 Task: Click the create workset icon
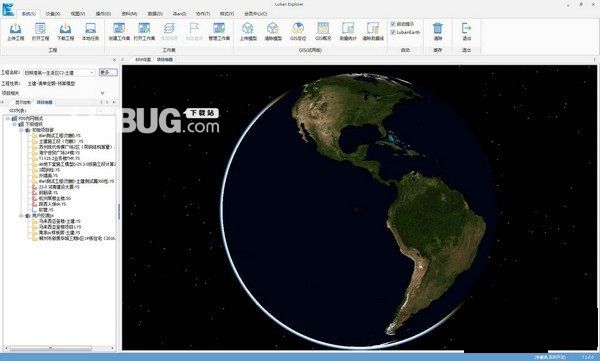[119, 29]
